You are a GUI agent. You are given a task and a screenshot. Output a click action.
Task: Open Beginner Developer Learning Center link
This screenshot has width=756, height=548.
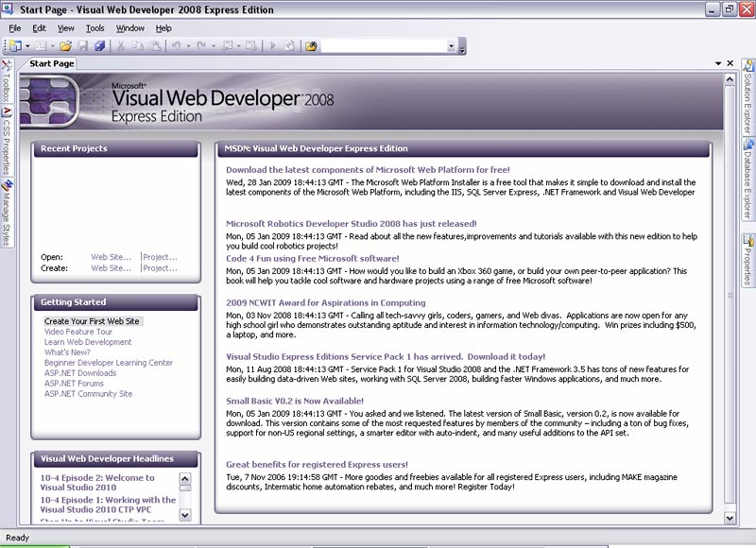tap(109, 363)
